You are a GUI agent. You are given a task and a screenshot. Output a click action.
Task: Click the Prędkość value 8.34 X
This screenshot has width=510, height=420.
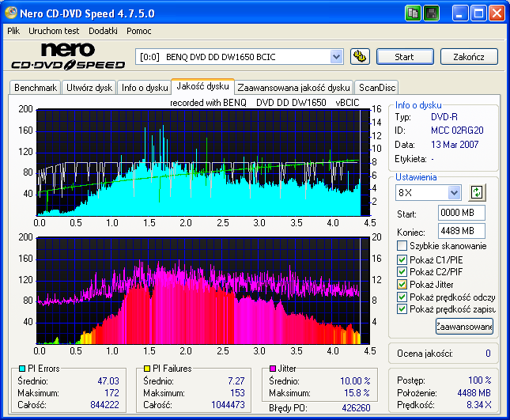[x=479, y=405]
